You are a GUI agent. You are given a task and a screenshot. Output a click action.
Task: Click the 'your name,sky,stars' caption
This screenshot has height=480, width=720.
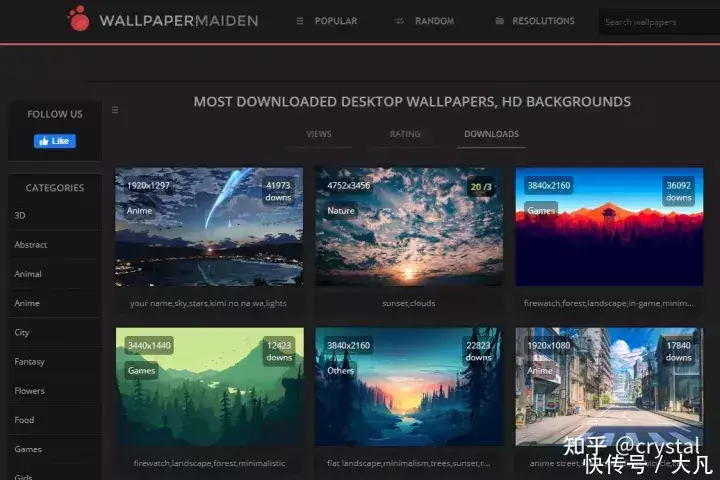click(x=208, y=303)
